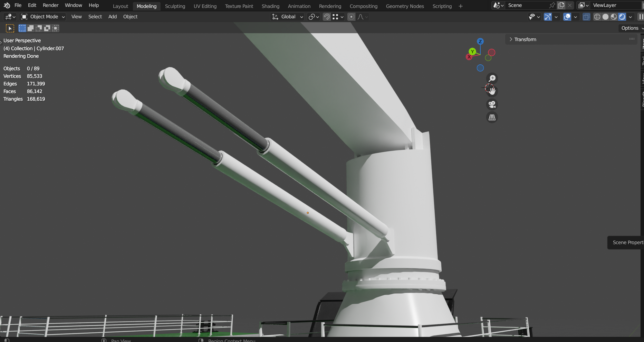This screenshot has width=644, height=342.
Task: Click the pan hand gizmo
Action: pos(492,91)
